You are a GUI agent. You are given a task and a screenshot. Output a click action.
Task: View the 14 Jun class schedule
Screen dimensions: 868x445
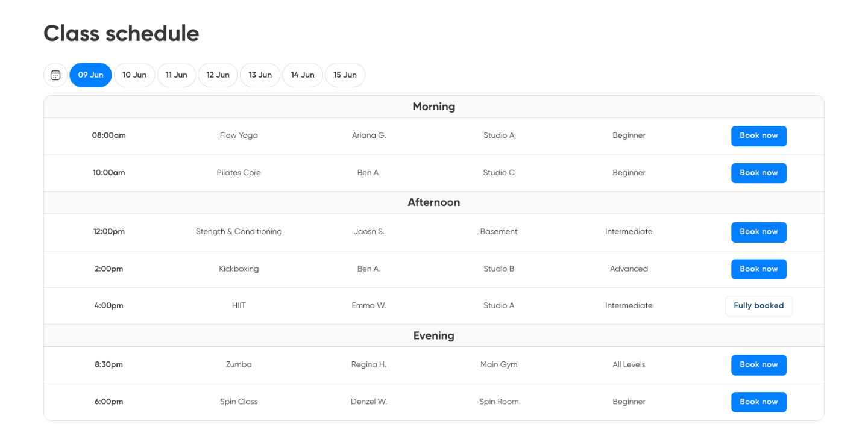click(303, 75)
